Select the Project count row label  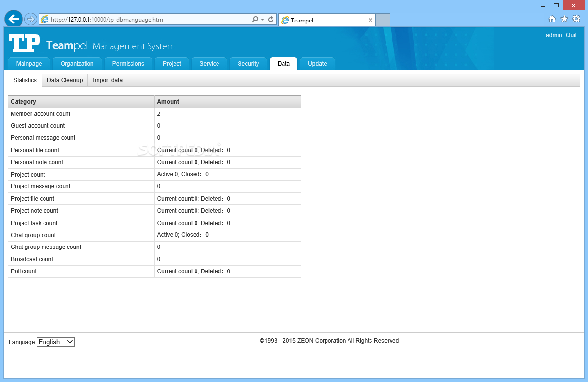coord(28,175)
